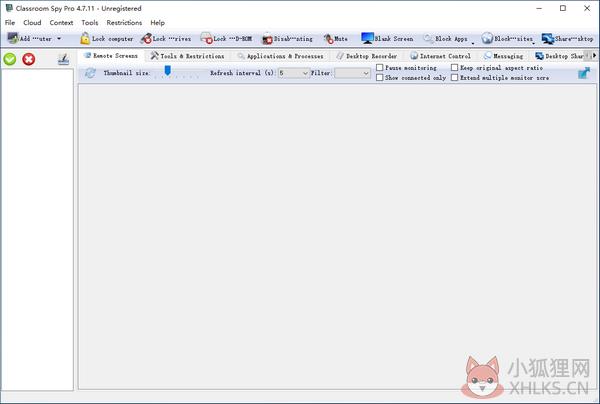Click the Classroom Spy Pro title bar icon

point(9,8)
